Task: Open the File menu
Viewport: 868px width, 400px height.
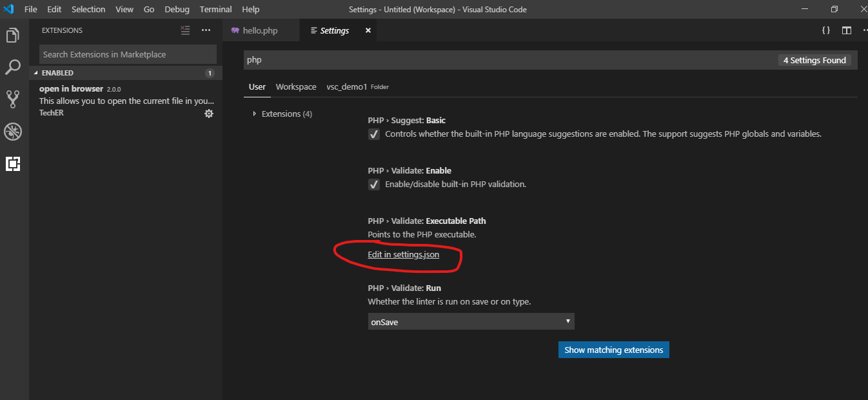Action: pyautogui.click(x=31, y=9)
